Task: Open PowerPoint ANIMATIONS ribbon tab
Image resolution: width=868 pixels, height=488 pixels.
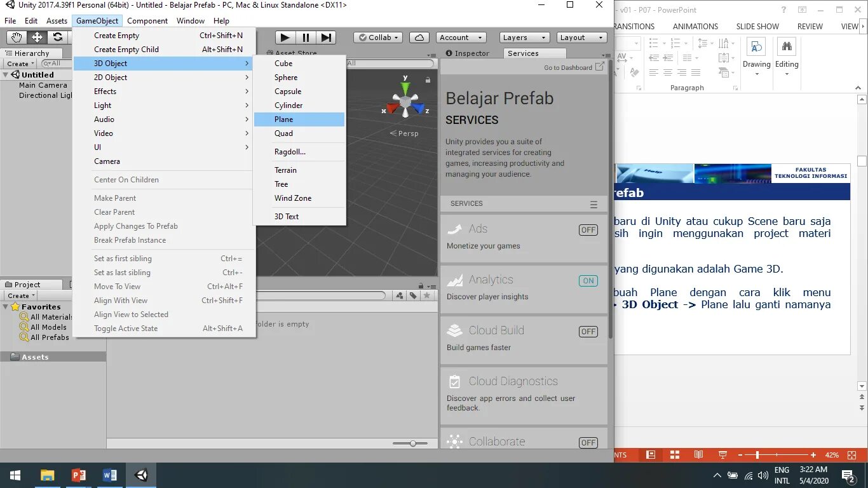Action: point(695,26)
